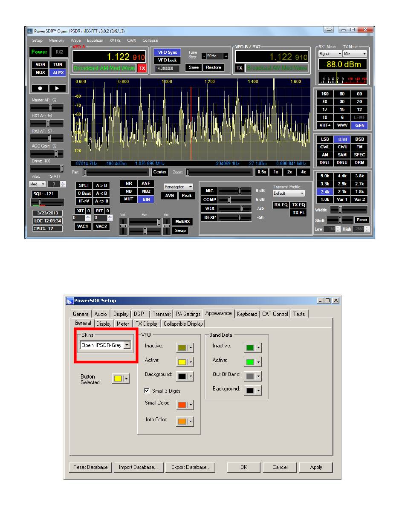The width and height of the screenshot is (405, 532).
Task: Adjust the Master AF slider
Action: tap(47, 108)
